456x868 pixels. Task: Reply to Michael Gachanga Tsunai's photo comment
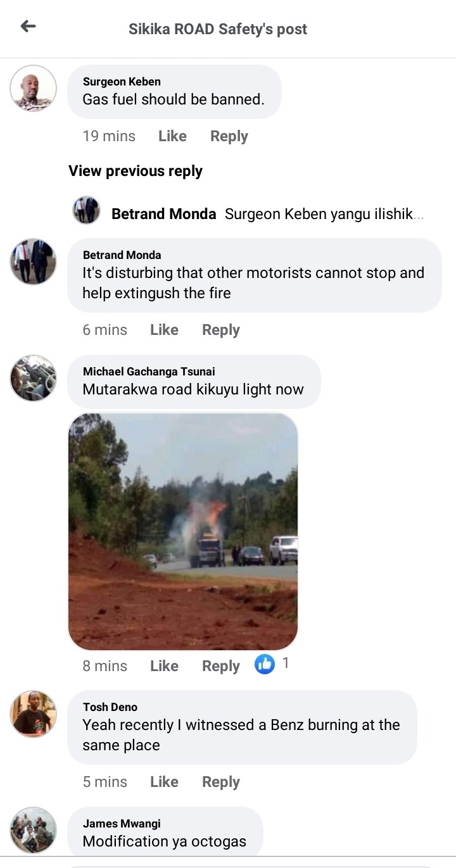(221, 666)
